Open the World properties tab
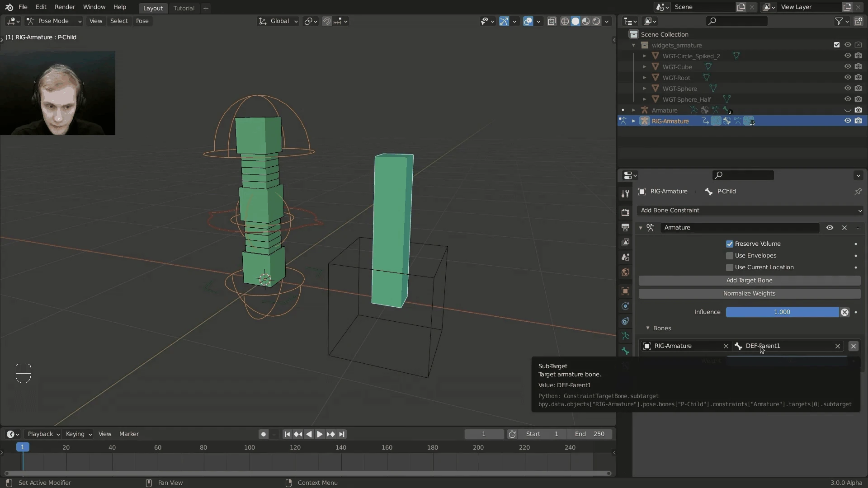The height and width of the screenshot is (488, 868). click(x=625, y=272)
